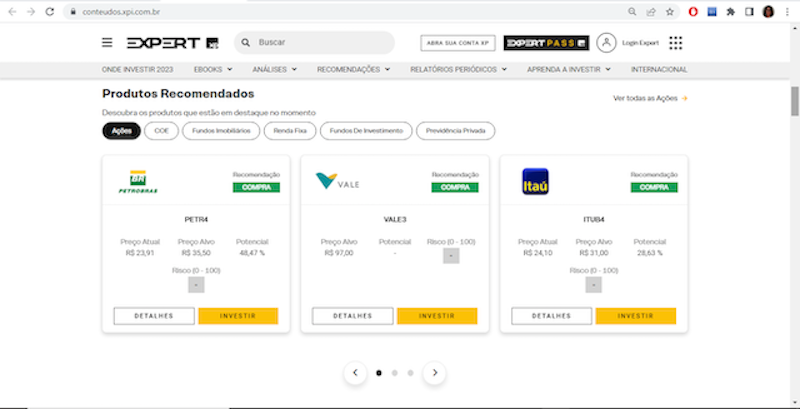The width and height of the screenshot is (800, 409).
Task: Bookmark this page with star icon
Action: coord(670,12)
